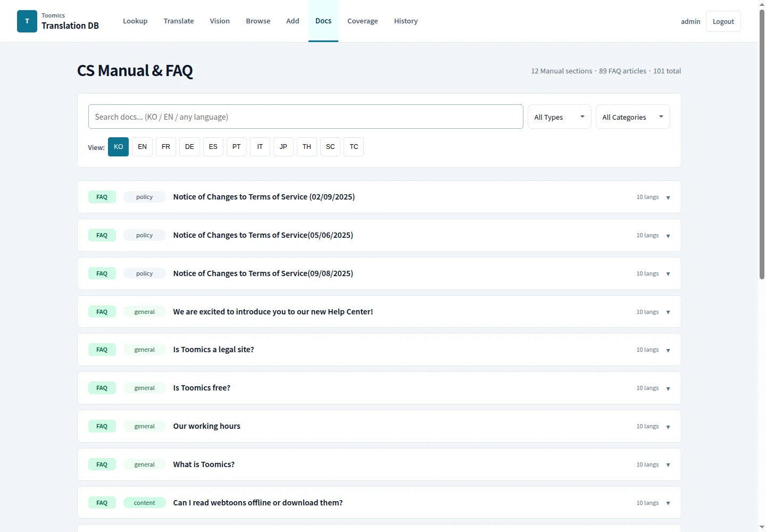Image resolution: width=766 pixels, height=532 pixels.
Task: Expand the new Help Center article arrow
Action: [x=668, y=312]
